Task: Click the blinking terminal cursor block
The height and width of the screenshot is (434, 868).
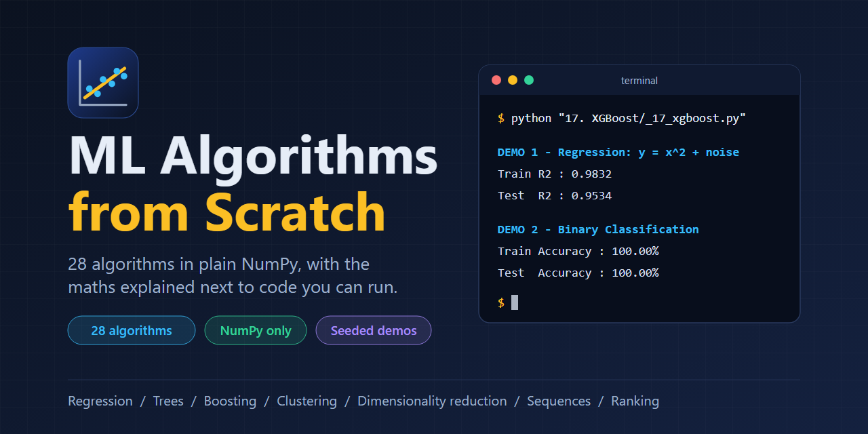Action: pyautogui.click(x=515, y=302)
